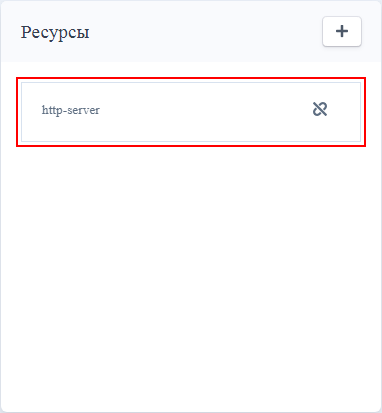382x413 pixels.
Task: Select the http-server resource row
Action: (x=191, y=112)
